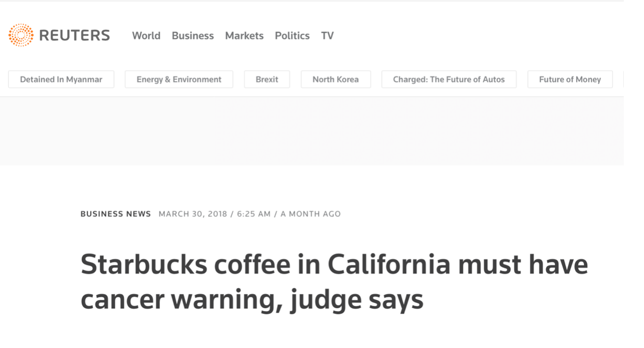Viewport: 644px width, 348px height.
Task: Click the Starbucks coffee cancer warning headline
Action: (x=334, y=282)
